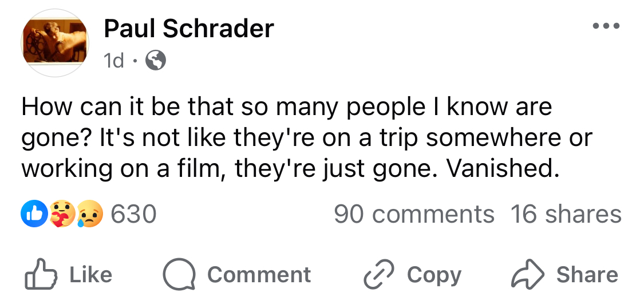Click the globe public audience icon

pyautogui.click(x=156, y=61)
